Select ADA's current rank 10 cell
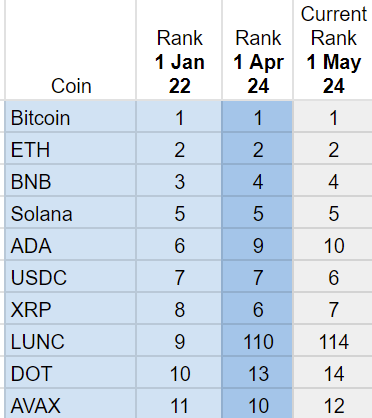 point(333,245)
